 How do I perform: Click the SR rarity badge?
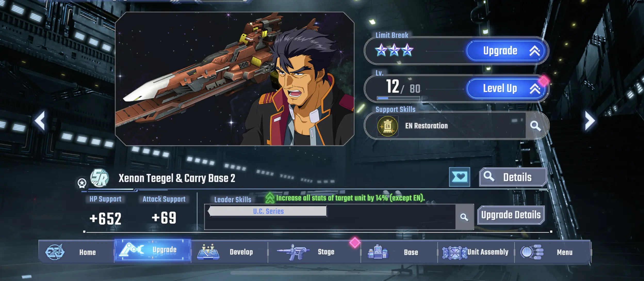tap(100, 178)
